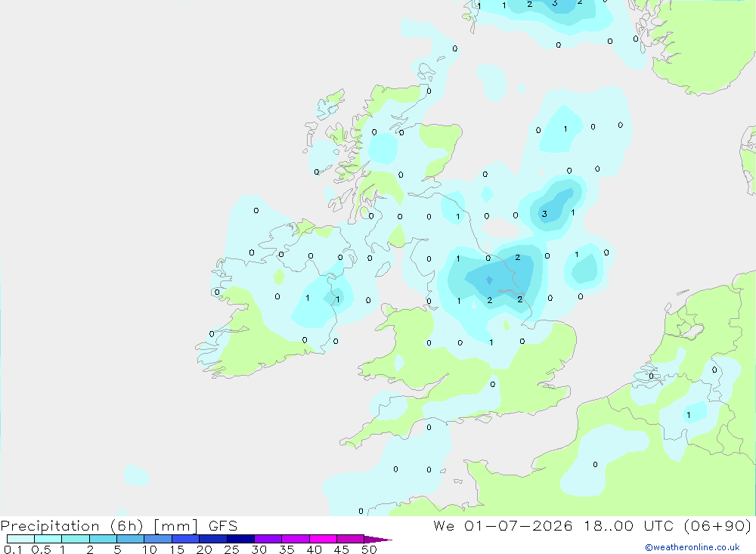Select the 5–10 mm legend color box

(130, 539)
